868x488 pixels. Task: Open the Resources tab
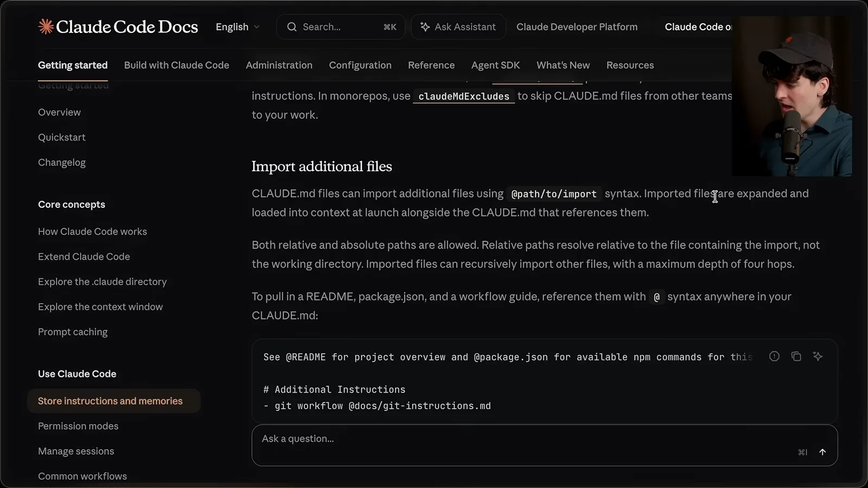(x=630, y=65)
